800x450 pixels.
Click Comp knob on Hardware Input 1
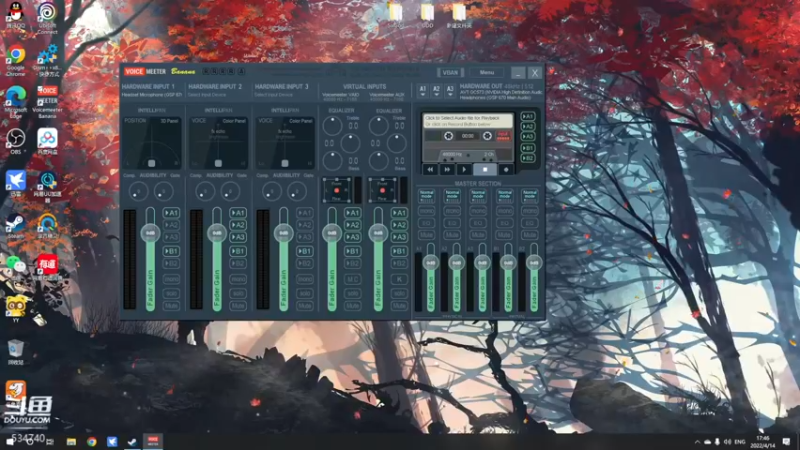(138, 191)
